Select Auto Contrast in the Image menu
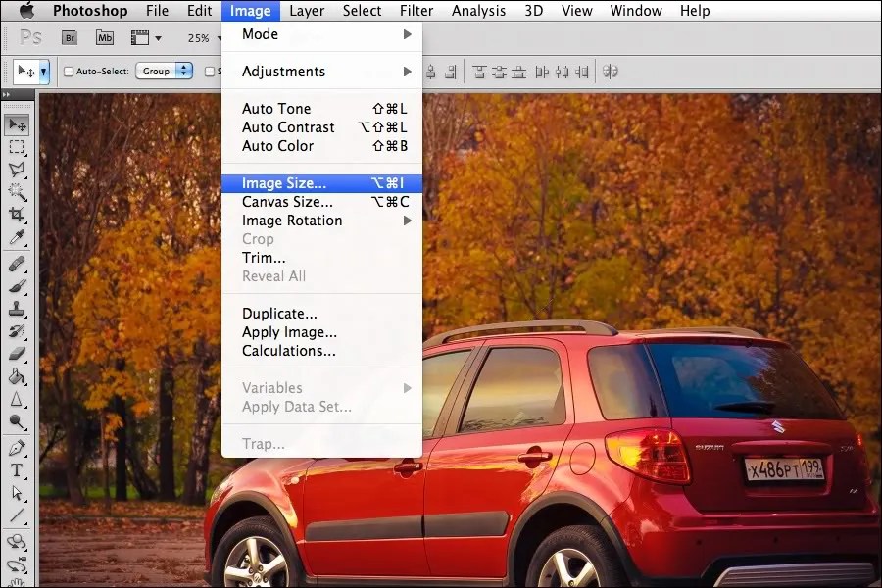This screenshot has height=588, width=882. [x=321, y=127]
